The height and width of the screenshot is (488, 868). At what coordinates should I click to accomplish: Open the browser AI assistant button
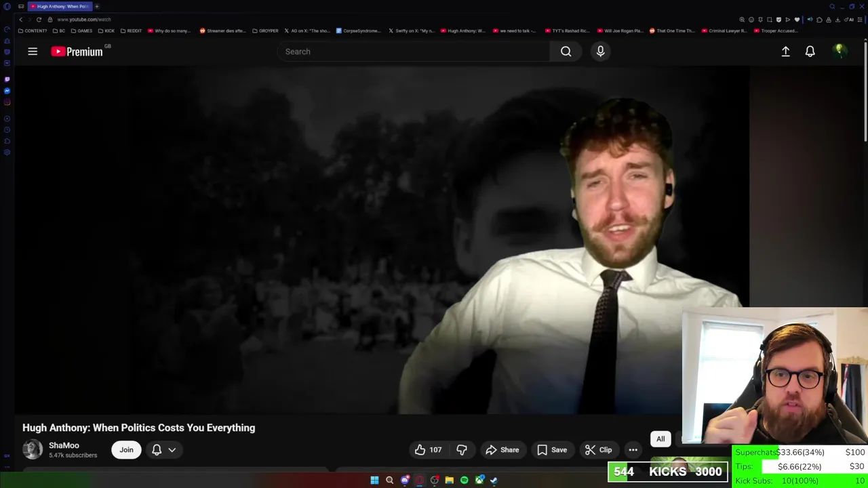(x=849, y=20)
